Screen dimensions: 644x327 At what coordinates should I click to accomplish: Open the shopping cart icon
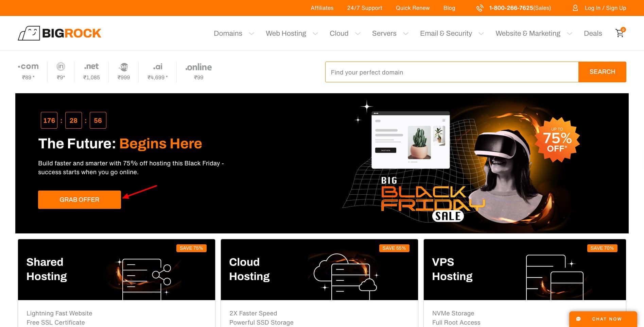620,33
